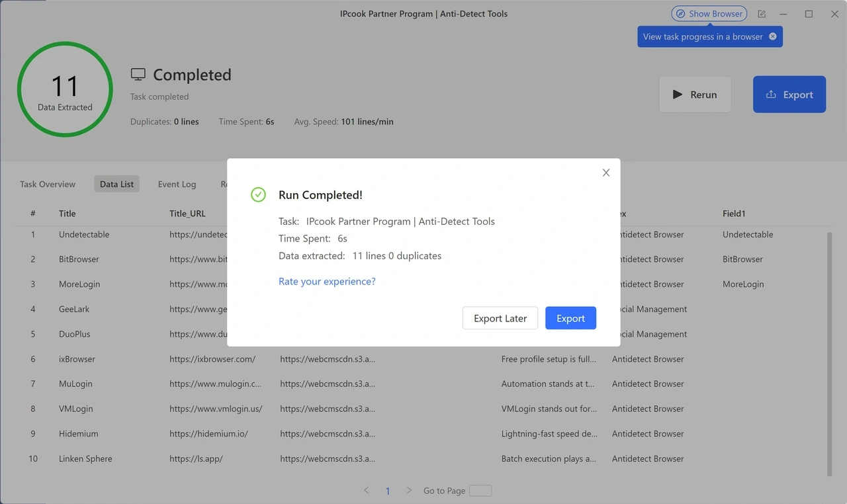Click the edit task icon in title bar

coord(762,14)
